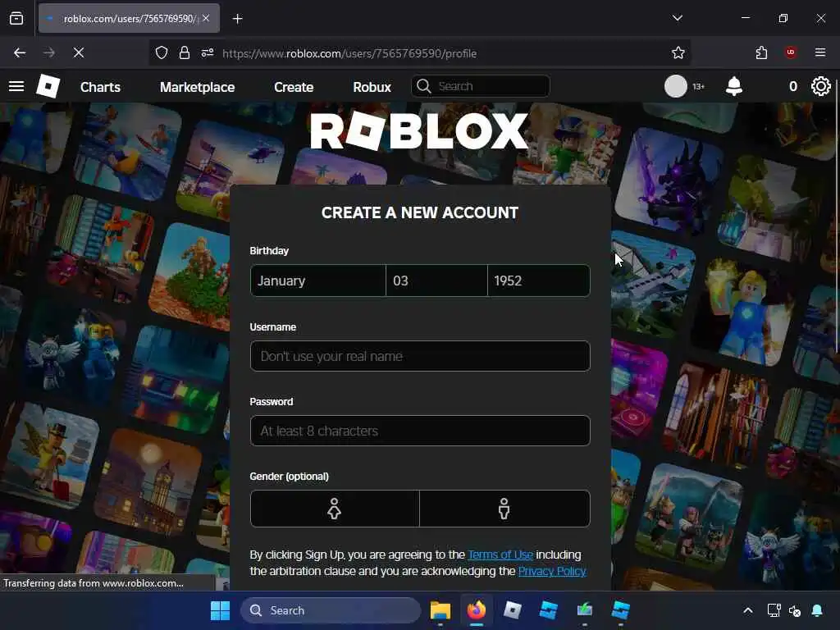Click the Windows taskbar Search box
840x630 pixels.
331,610
